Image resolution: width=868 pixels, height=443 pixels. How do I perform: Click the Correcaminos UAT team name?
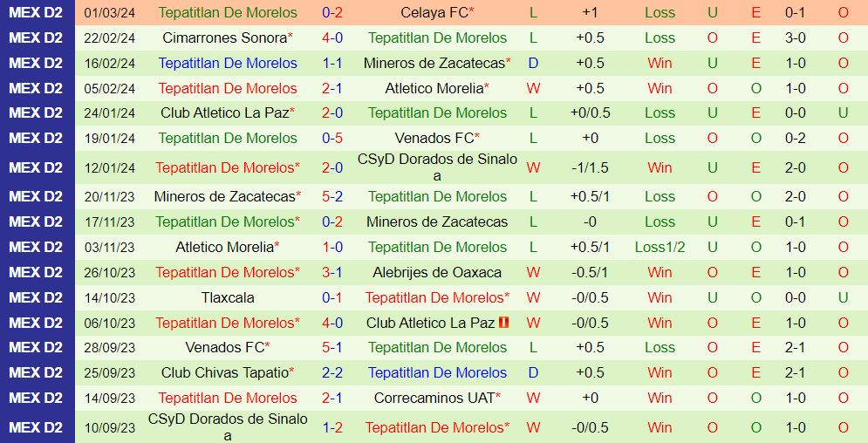(x=434, y=398)
